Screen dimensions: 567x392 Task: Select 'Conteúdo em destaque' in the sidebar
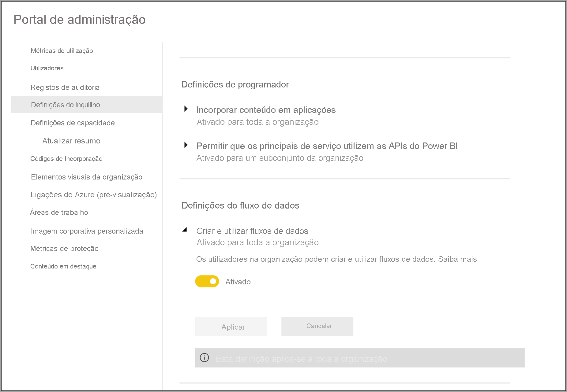[63, 266]
